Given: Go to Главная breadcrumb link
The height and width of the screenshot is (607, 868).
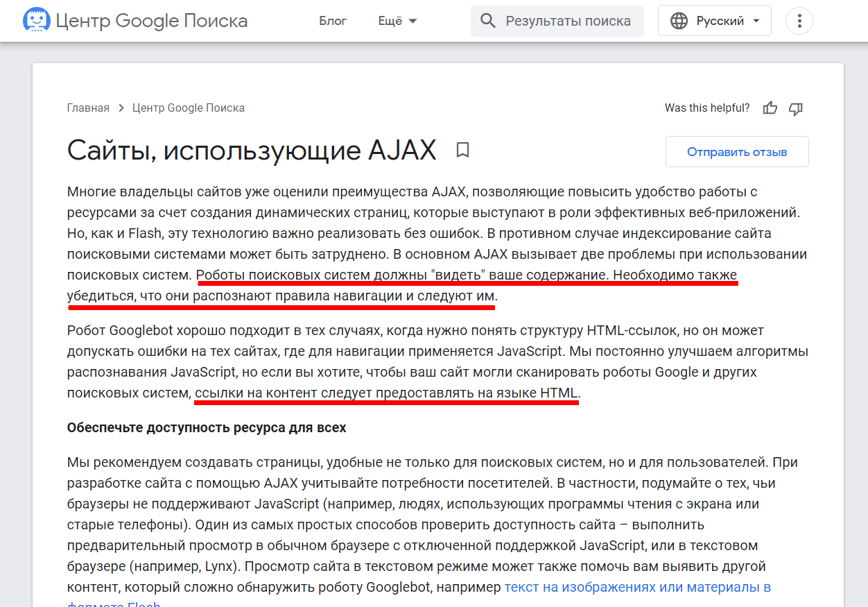Looking at the screenshot, I should 88,108.
